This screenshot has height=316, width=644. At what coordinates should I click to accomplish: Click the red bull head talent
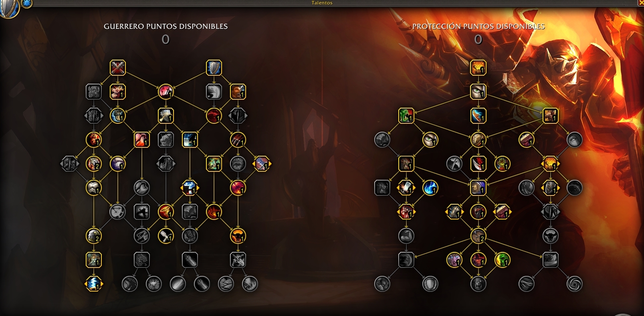pos(238,236)
